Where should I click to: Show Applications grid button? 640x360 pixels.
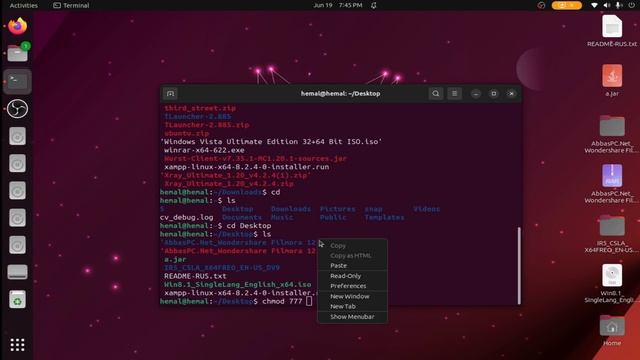[x=17, y=344]
